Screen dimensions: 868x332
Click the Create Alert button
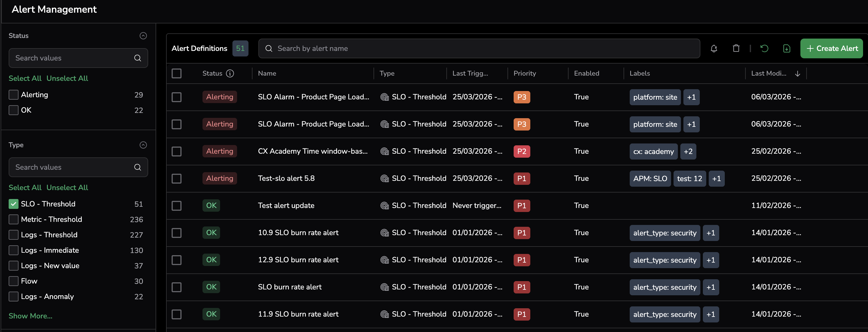831,48
